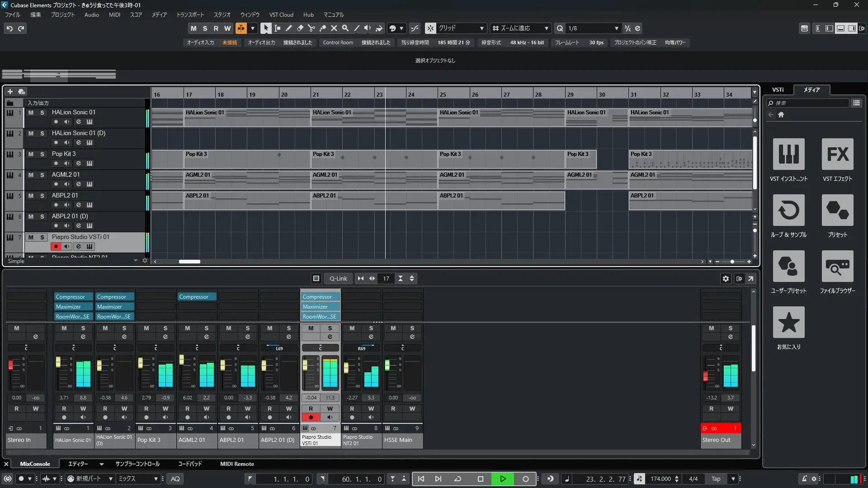Switch to the MIDI Remote tab
868x488 pixels.
click(237, 464)
